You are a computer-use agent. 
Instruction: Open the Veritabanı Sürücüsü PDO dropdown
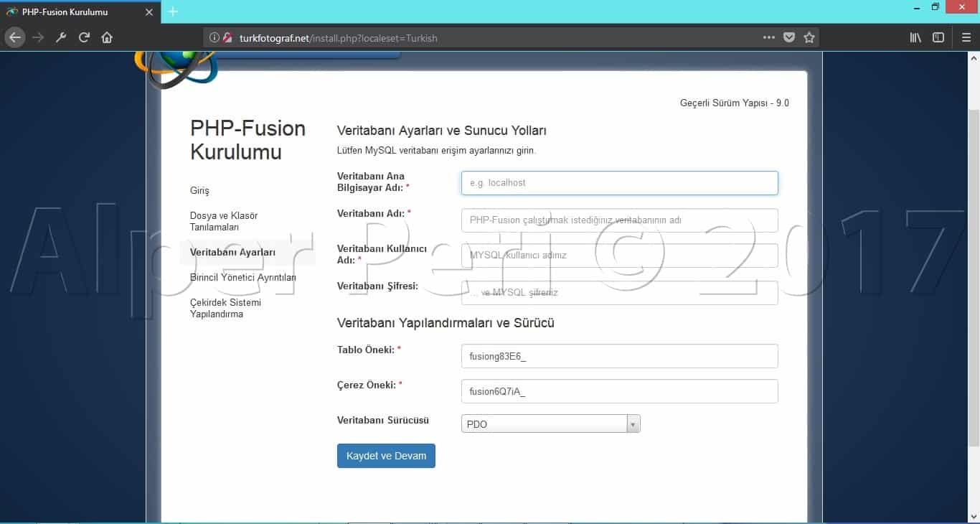(x=550, y=424)
